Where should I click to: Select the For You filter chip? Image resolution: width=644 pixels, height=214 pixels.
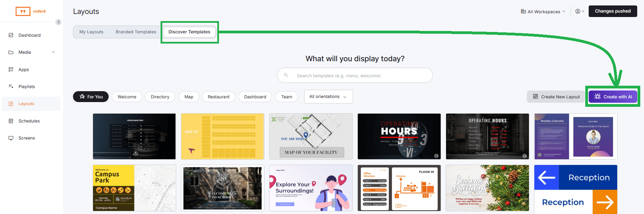click(x=91, y=97)
